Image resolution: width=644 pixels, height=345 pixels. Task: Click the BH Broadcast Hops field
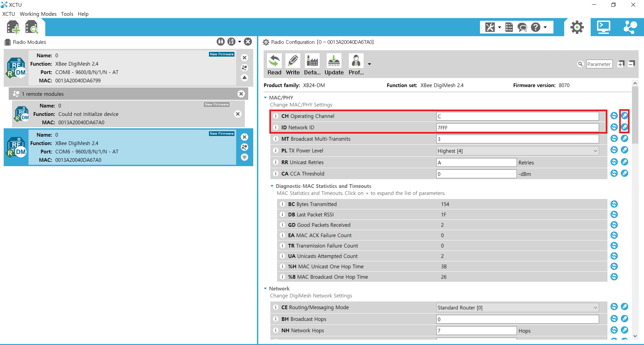click(518, 319)
